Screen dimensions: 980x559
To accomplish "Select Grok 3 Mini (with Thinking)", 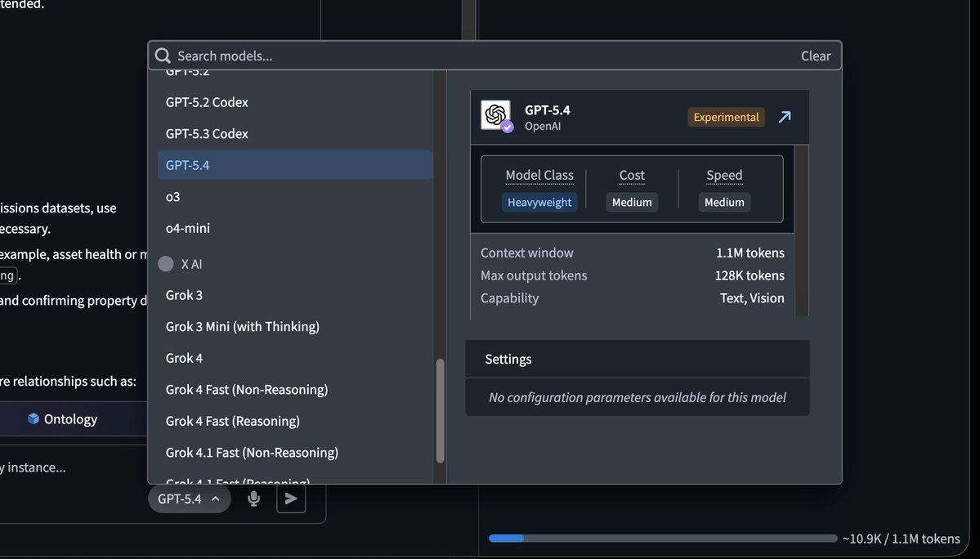I will pos(295,326).
